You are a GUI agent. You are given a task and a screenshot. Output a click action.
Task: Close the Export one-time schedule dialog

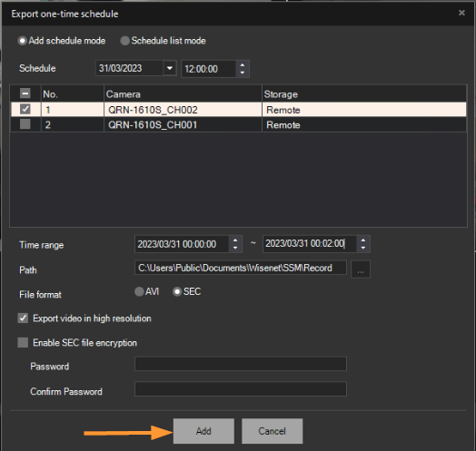[461, 13]
